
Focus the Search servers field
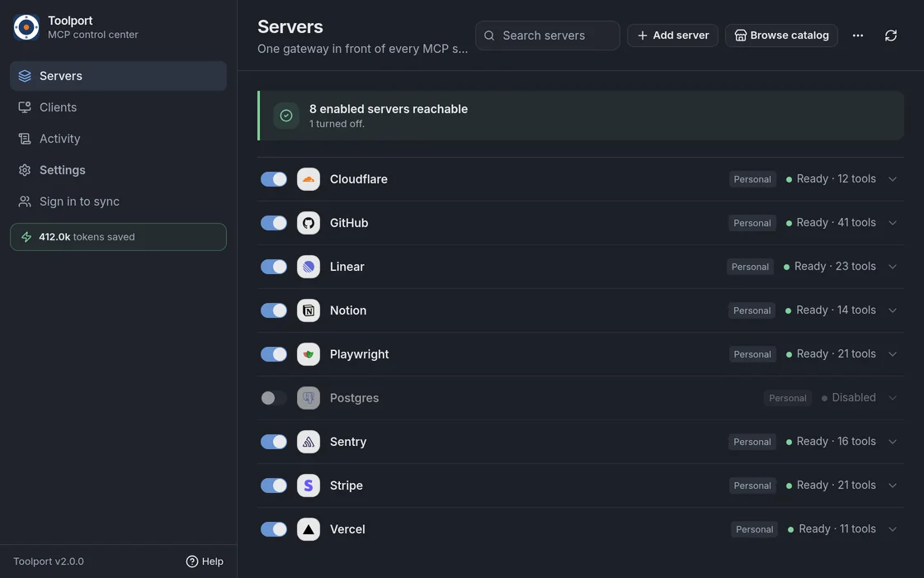click(548, 36)
